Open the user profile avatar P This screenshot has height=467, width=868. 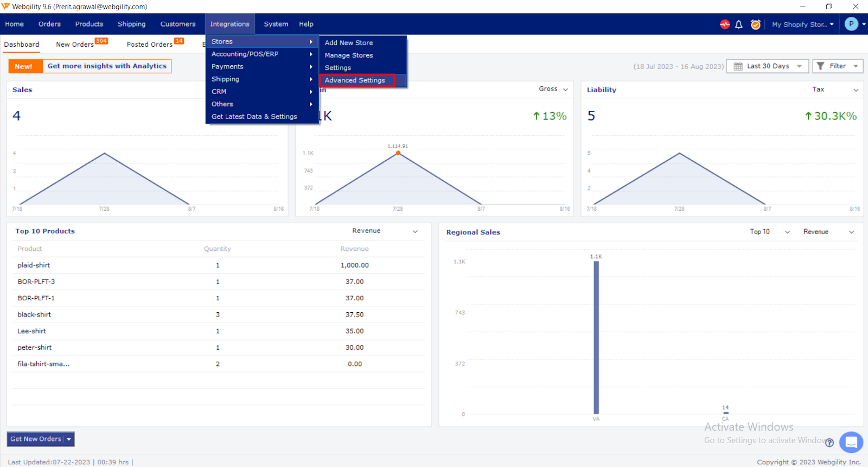tap(851, 24)
